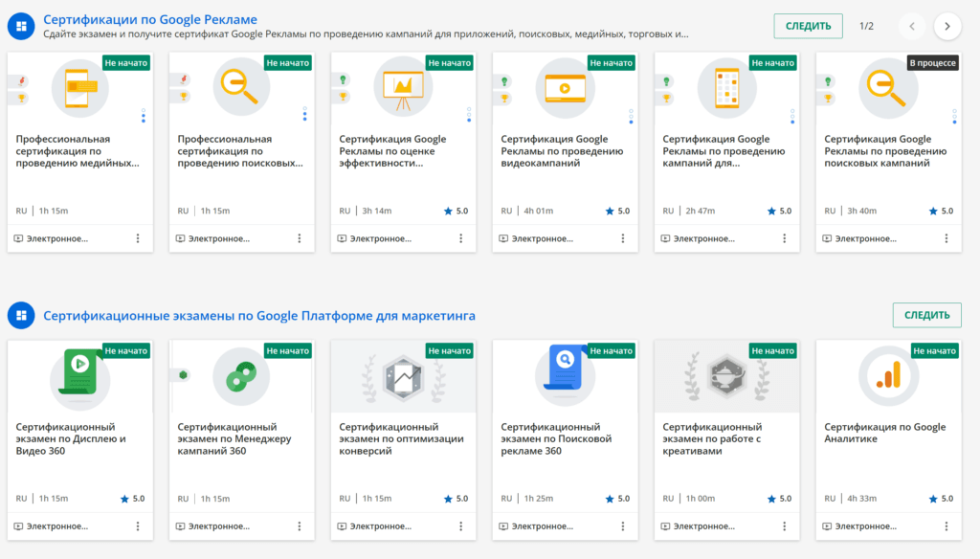Click the Электронное icon on the Google Аналитике card
Viewport: 980px width, 559px height.
827,526
